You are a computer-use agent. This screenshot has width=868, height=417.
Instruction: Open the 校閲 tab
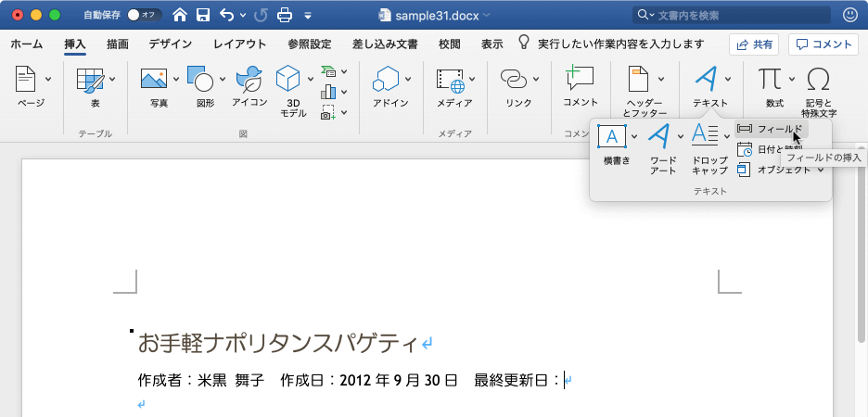[x=450, y=44]
